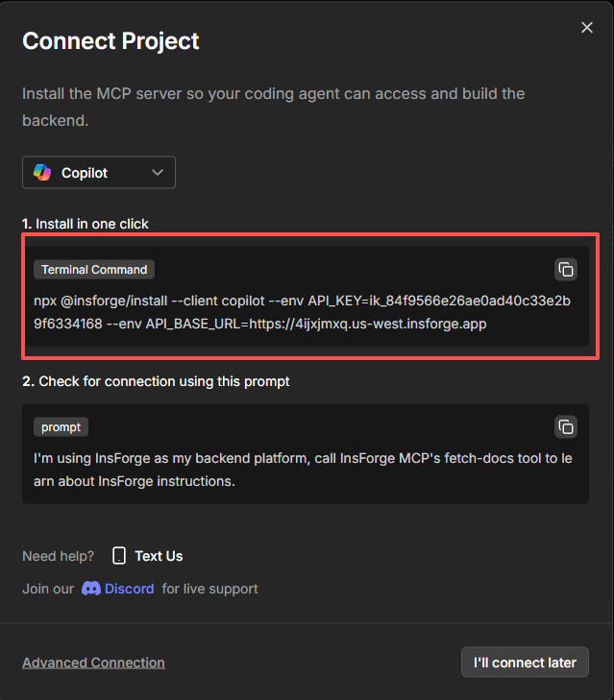Open the Copilot client selector

tap(99, 173)
